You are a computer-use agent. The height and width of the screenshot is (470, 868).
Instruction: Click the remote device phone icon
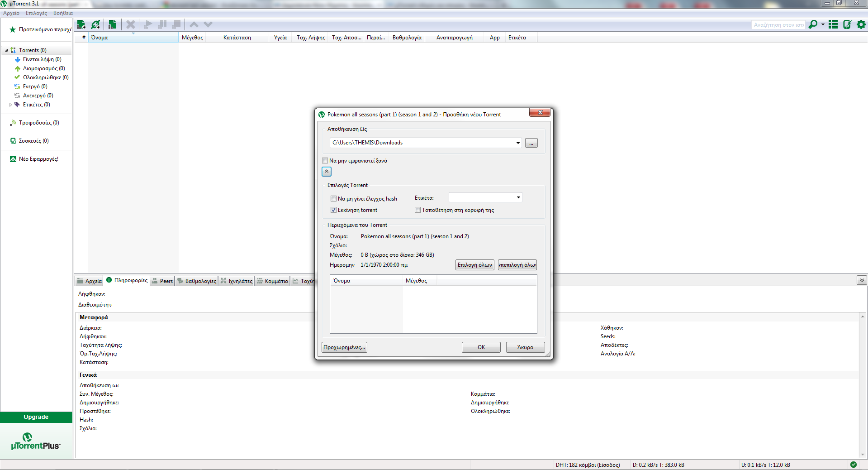[x=847, y=24]
